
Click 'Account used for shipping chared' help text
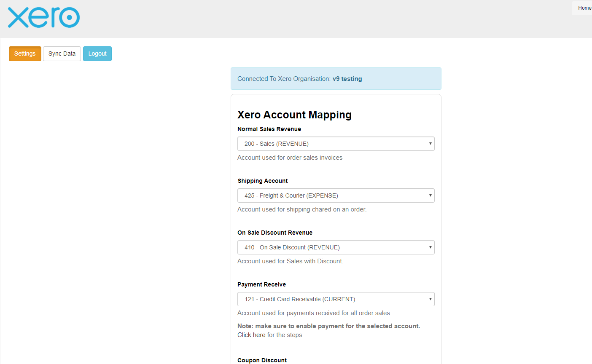(x=302, y=209)
